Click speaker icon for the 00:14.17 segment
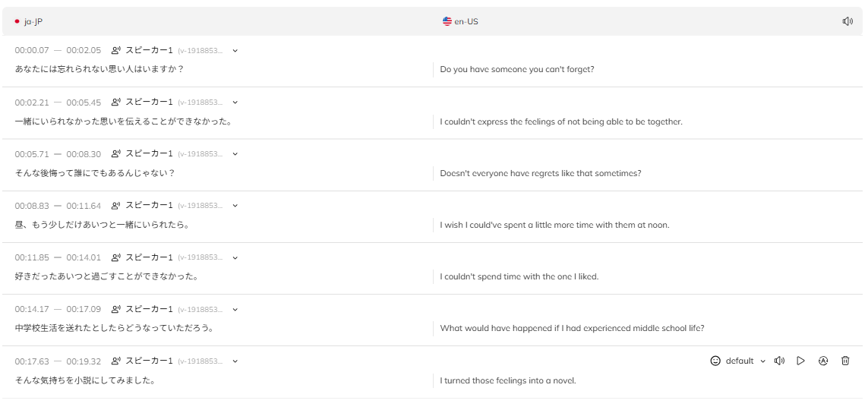Viewport: 868px width, 410px height. (115, 309)
